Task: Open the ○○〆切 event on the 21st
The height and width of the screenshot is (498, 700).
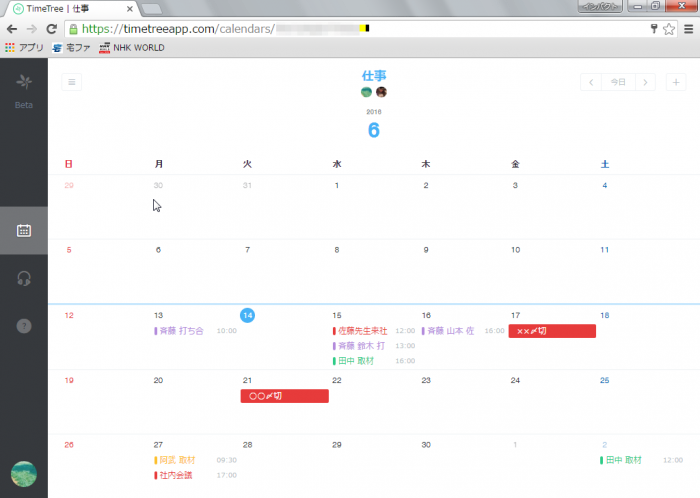Action: 284,396
